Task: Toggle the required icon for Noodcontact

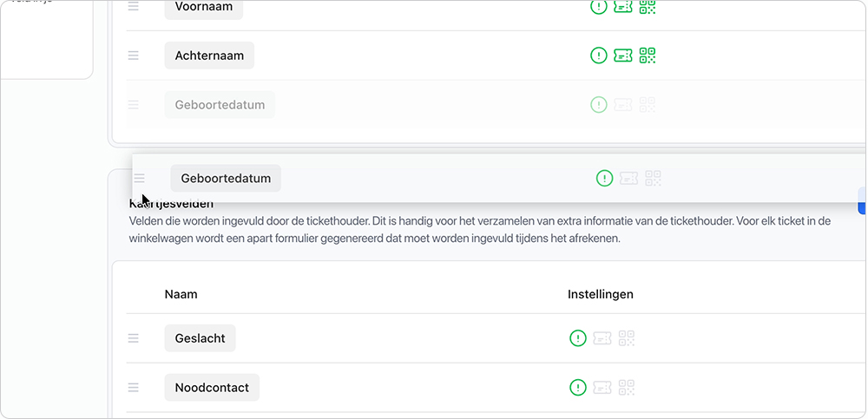Action: click(x=578, y=388)
